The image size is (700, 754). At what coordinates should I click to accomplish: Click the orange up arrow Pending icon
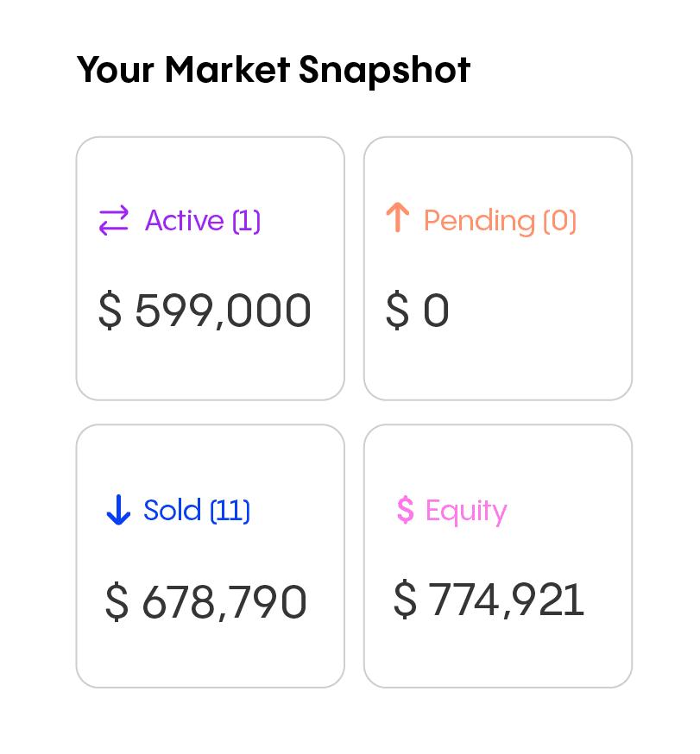[398, 217]
